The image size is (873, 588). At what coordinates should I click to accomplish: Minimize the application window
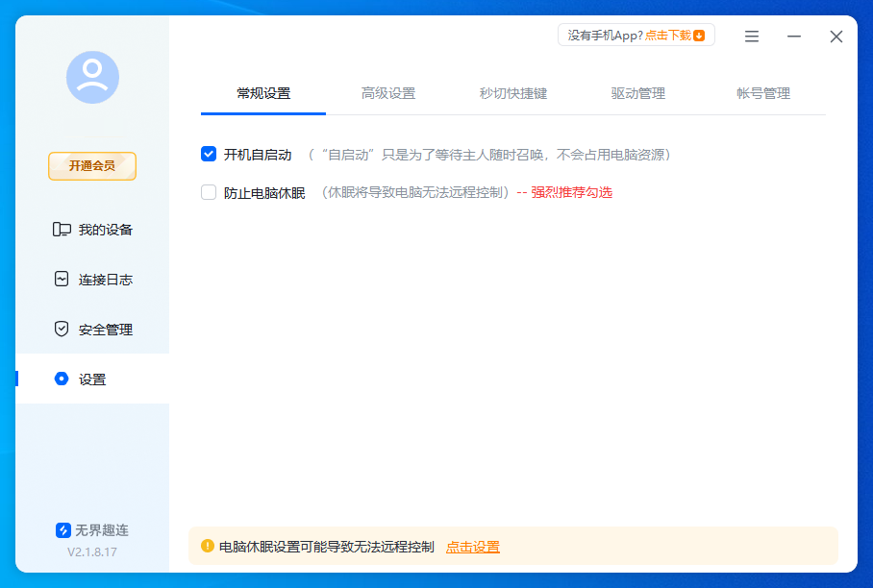point(794,36)
